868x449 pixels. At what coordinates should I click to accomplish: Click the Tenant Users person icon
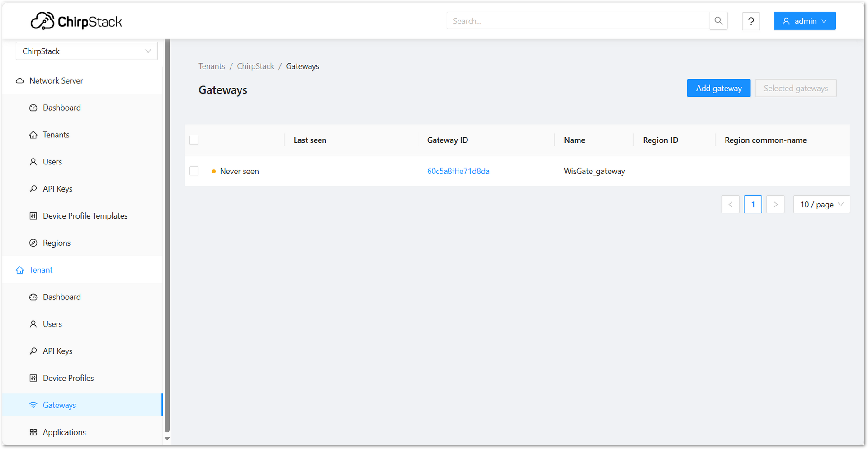point(33,324)
